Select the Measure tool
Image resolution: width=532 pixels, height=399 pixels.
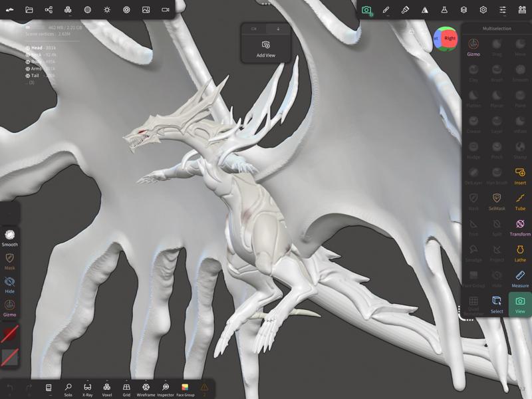520,279
